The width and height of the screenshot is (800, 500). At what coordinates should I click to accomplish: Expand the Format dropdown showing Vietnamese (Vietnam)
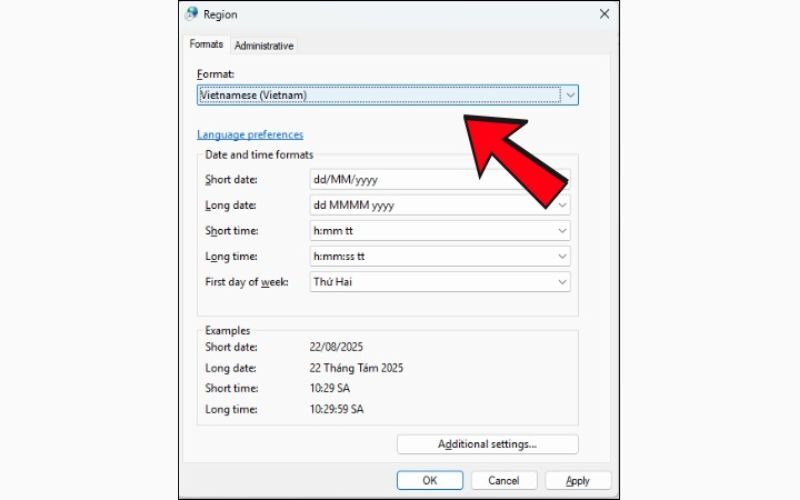[x=388, y=95]
